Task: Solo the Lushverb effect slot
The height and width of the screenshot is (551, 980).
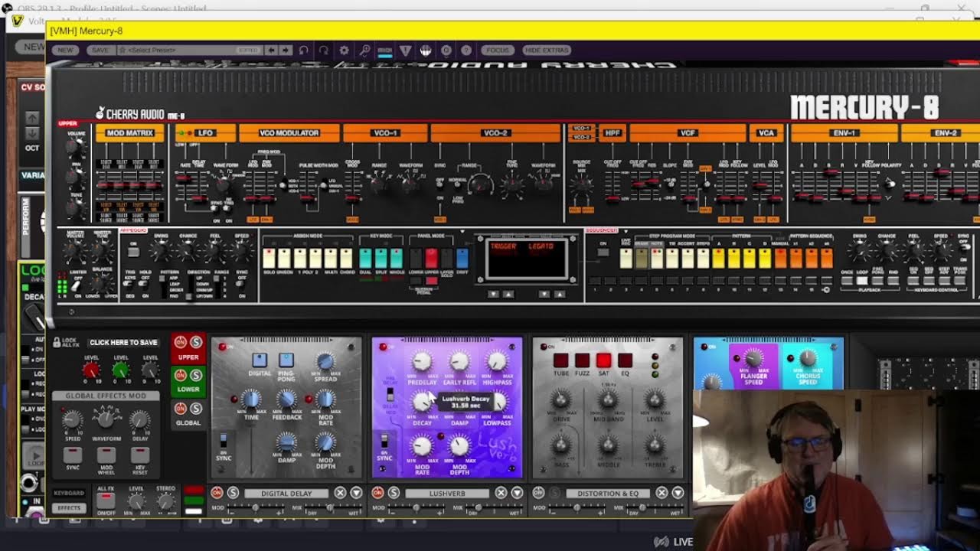Action: click(x=394, y=493)
